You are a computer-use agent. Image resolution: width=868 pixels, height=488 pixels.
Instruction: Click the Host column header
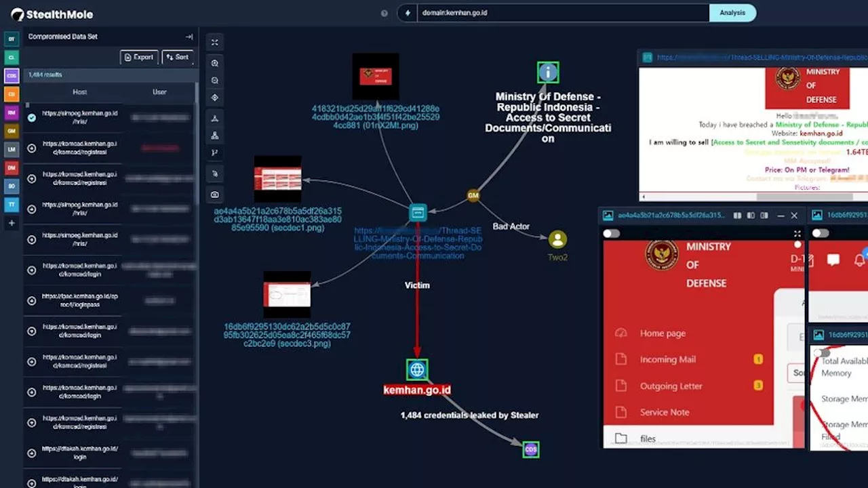79,92
